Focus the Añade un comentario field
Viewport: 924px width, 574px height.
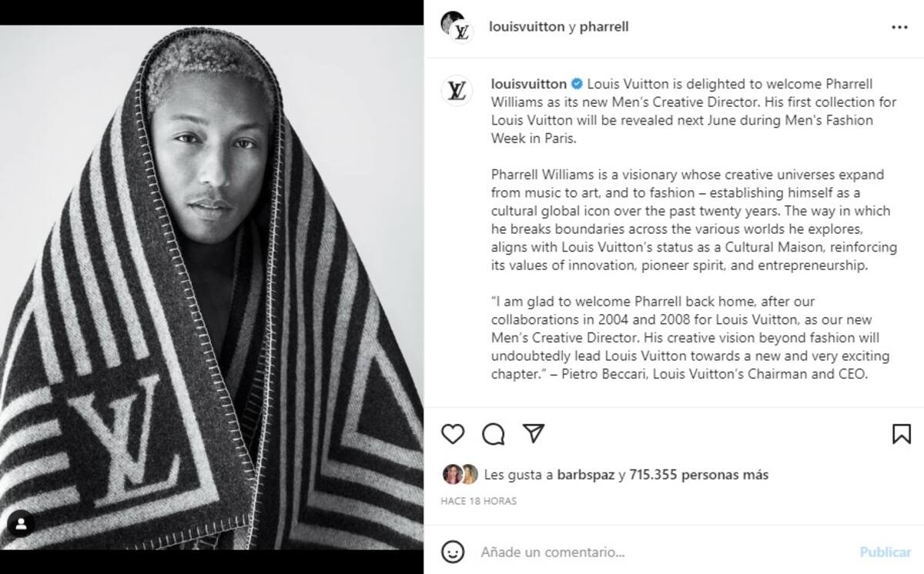click(x=662, y=552)
